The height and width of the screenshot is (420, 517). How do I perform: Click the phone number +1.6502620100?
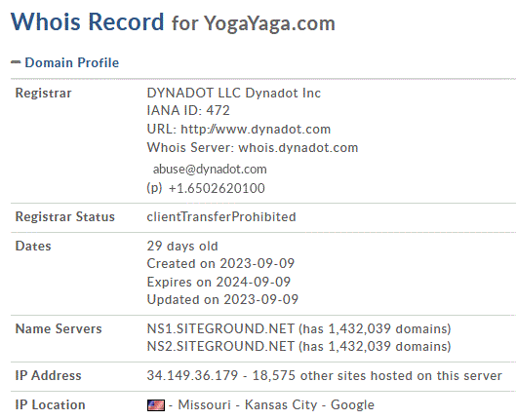click(x=217, y=188)
